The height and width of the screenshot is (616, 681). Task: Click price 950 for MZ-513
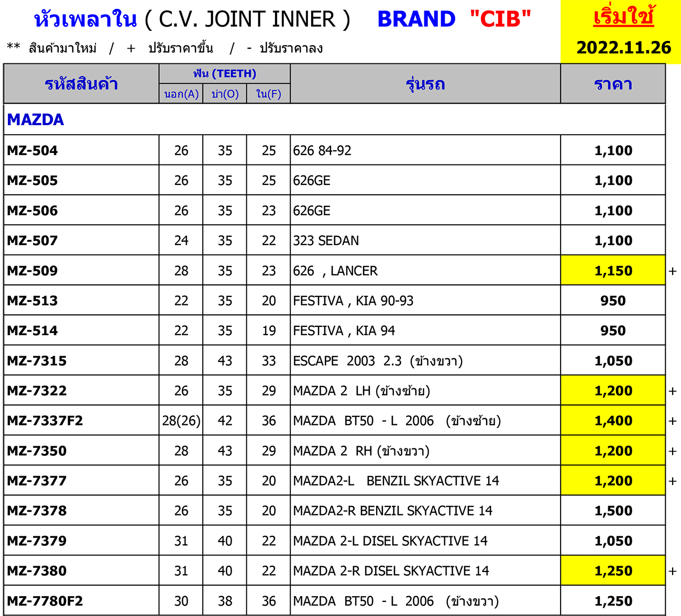(x=613, y=301)
